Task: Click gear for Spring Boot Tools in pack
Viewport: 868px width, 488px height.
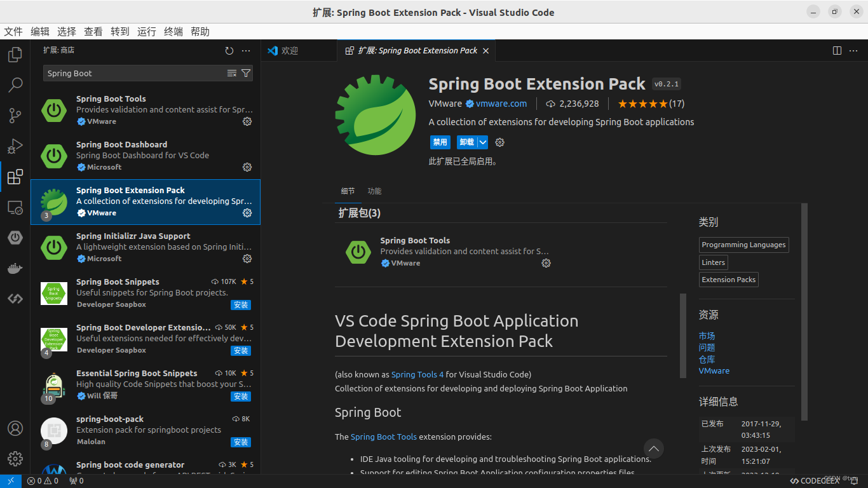Action: 546,263
